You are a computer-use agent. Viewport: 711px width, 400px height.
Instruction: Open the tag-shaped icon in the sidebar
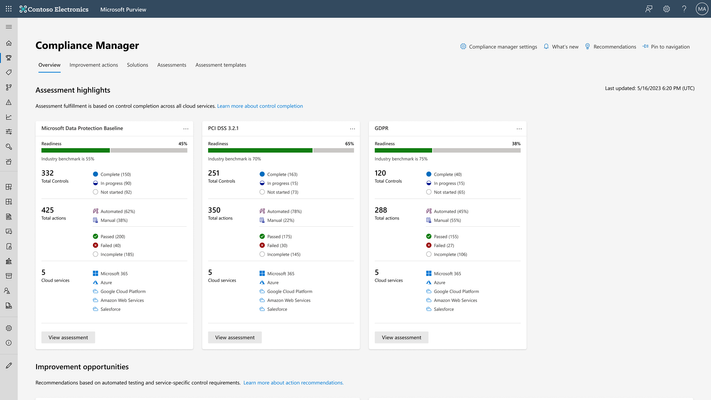[9, 73]
